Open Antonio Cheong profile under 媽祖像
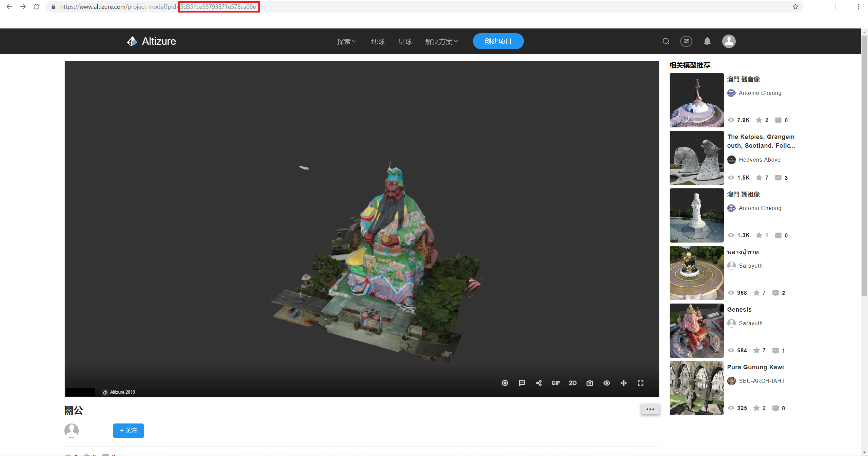 point(760,208)
